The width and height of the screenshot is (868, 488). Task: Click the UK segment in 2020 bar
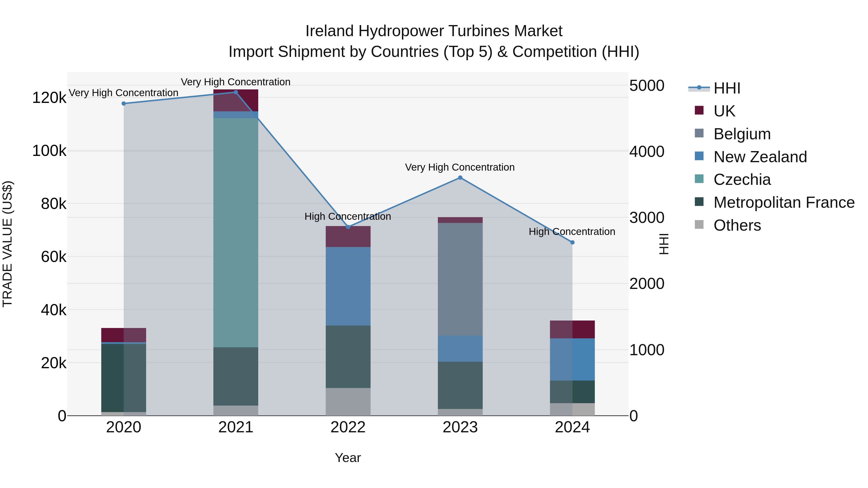point(124,335)
